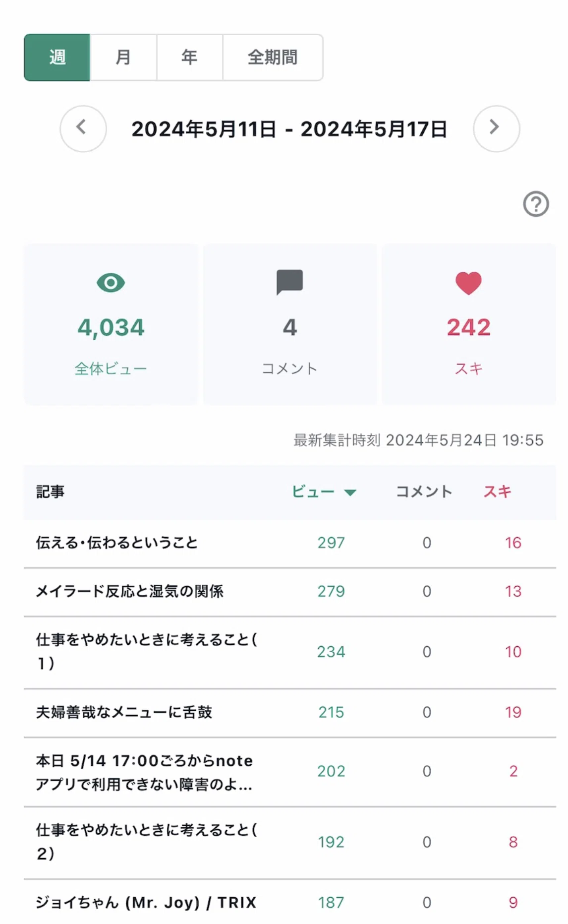Open article 夫婦善哉なメニューに舌鼓
The width and height of the screenshot is (568, 924).
(x=124, y=712)
